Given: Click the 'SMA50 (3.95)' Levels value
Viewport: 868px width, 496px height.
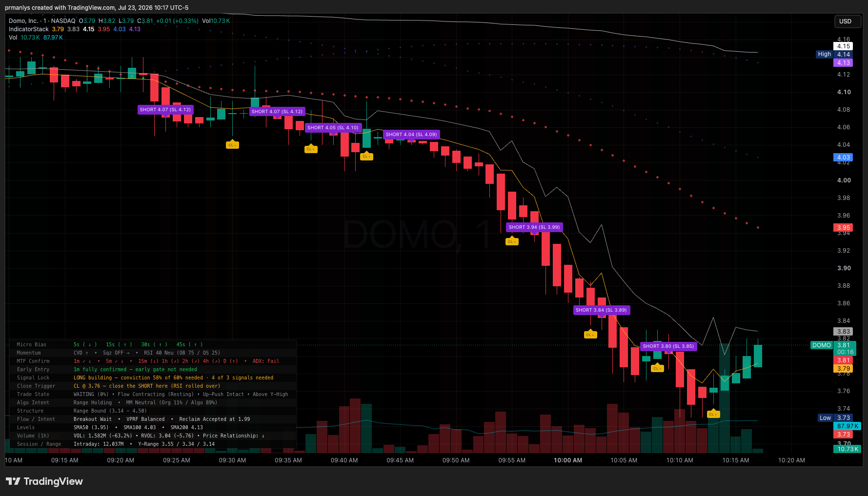Looking at the screenshot, I should [91, 428].
